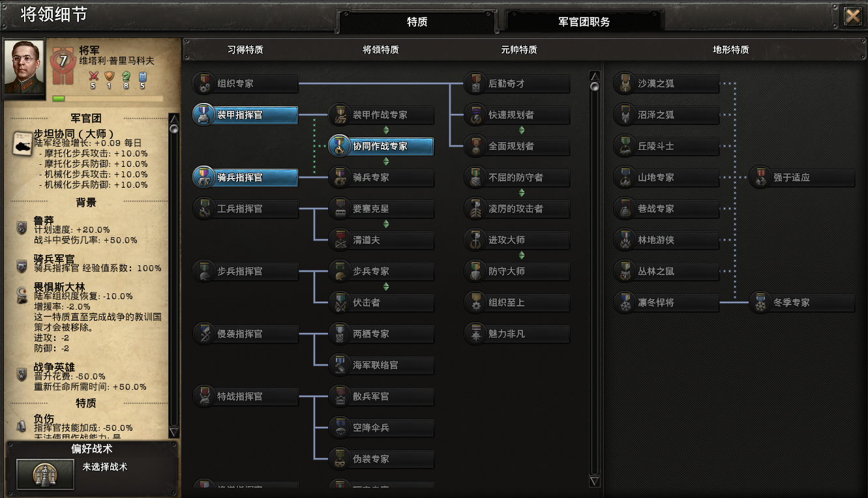Click the 魅力非凡 medal icon
Screen dimensions: 868x498
(475, 334)
